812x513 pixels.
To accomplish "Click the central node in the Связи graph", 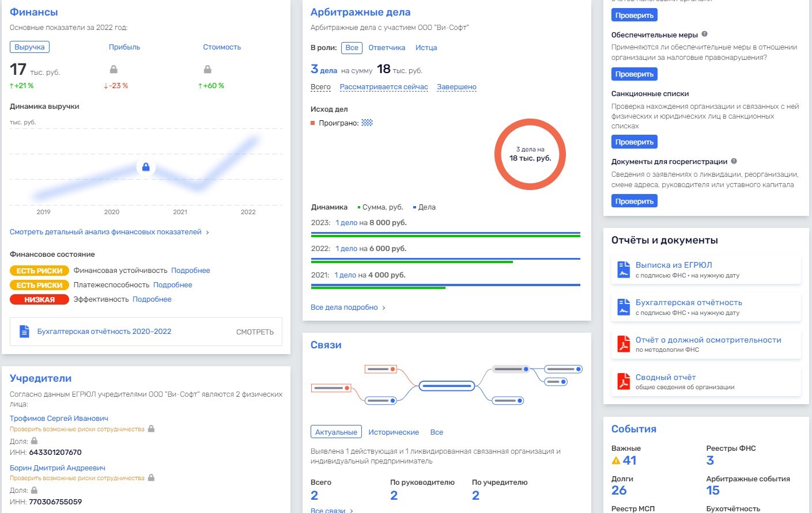I will click(x=447, y=386).
